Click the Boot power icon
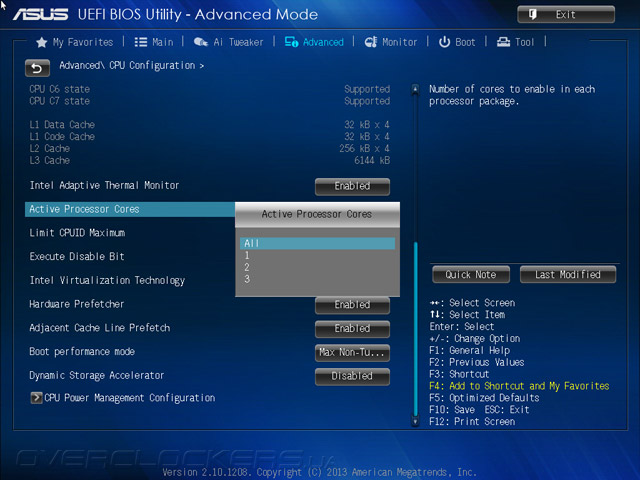Screen dimensions: 640x480 (x=444, y=42)
